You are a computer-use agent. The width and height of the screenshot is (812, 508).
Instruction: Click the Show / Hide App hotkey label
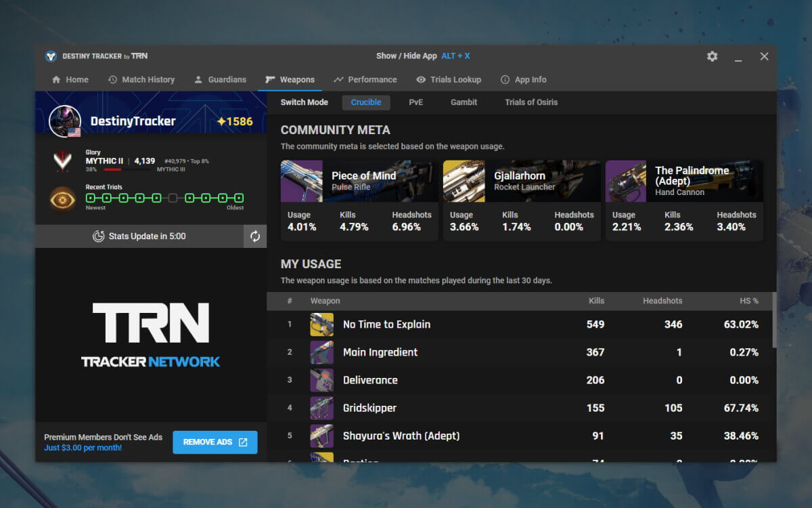point(423,56)
